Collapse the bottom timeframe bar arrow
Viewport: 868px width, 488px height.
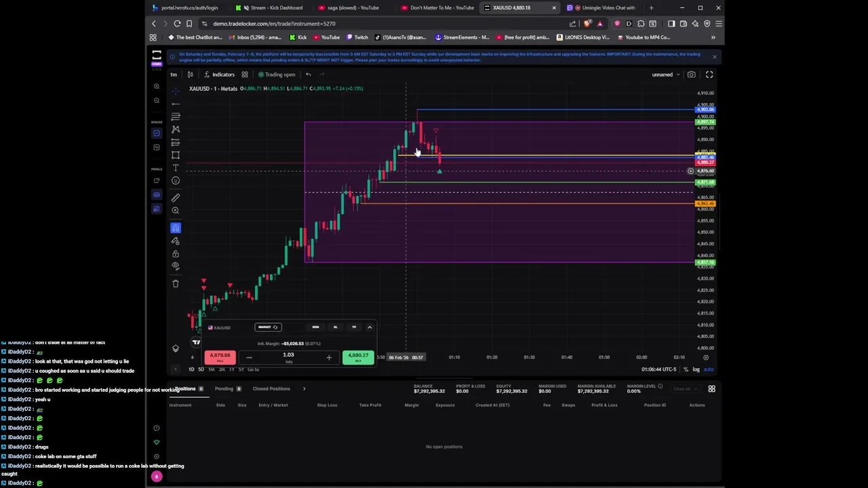coord(176,369)
